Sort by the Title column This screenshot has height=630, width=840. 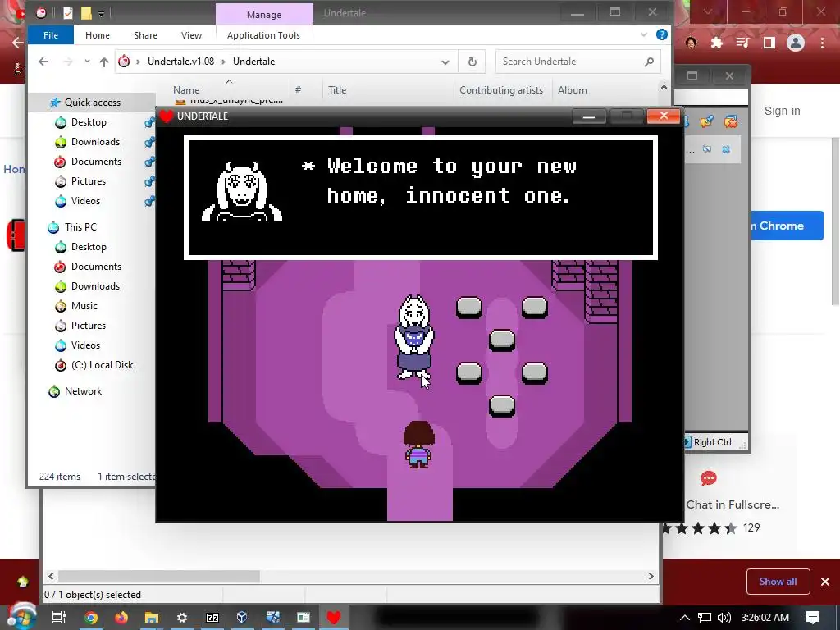(337, 90)
